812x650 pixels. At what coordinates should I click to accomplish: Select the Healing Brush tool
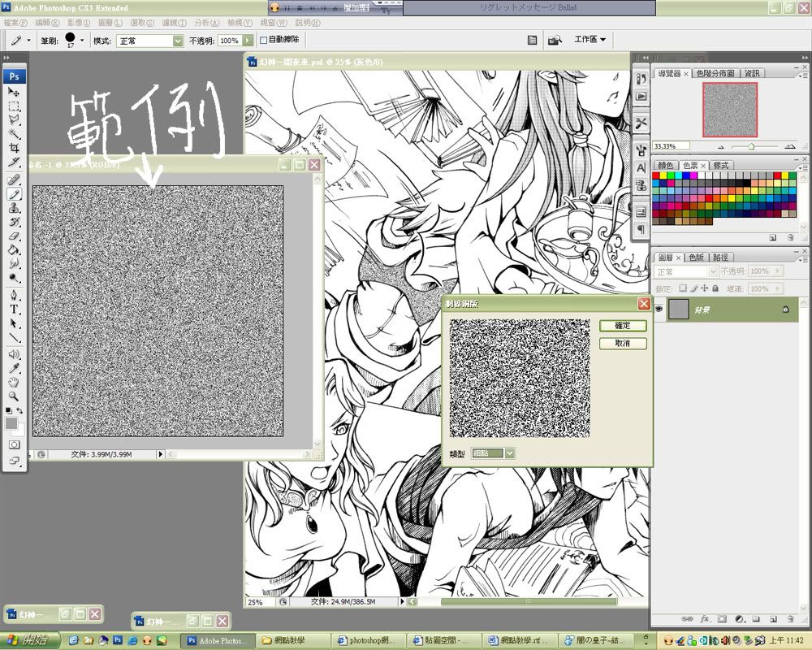(x=14, y=180)
